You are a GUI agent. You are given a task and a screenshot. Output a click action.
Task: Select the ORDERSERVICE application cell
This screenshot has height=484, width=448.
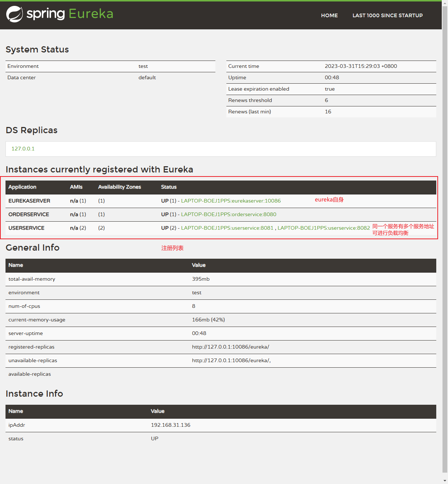click(29, 214)
